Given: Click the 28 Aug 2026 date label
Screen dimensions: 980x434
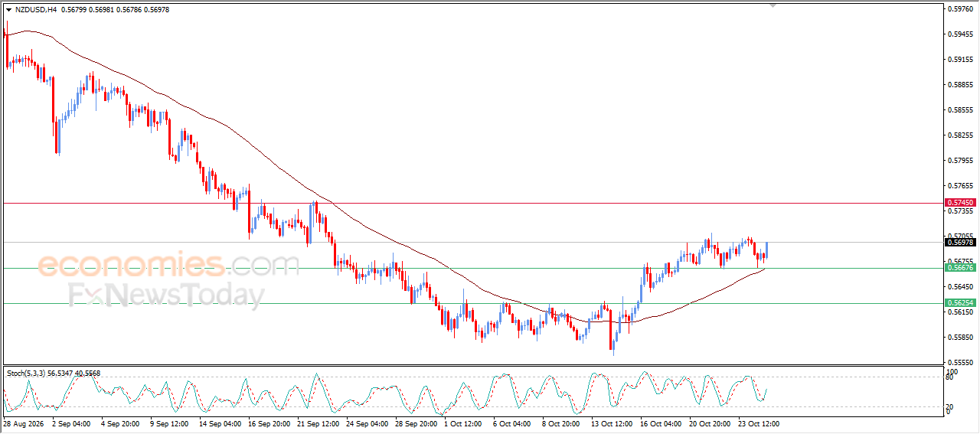Looking at the screenshot, I should [24, 423].
